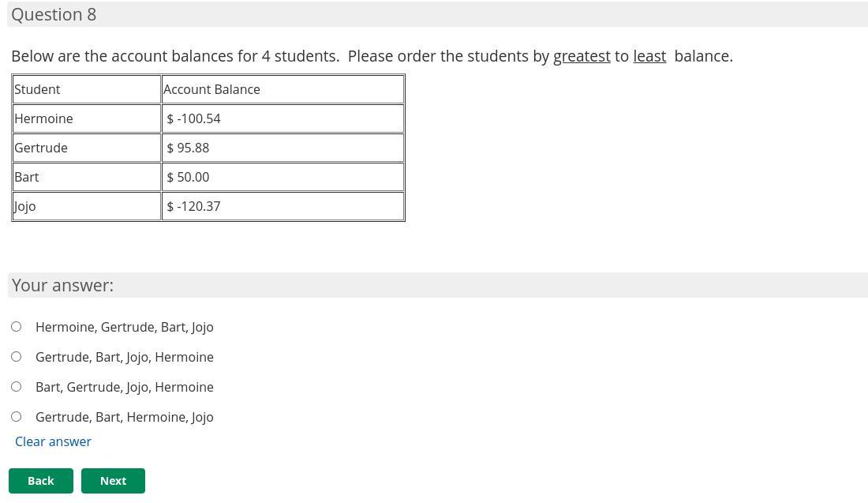Choose the answer 'Gertrude, Bart, Jojo, Hermoine'

pos(16,357)
